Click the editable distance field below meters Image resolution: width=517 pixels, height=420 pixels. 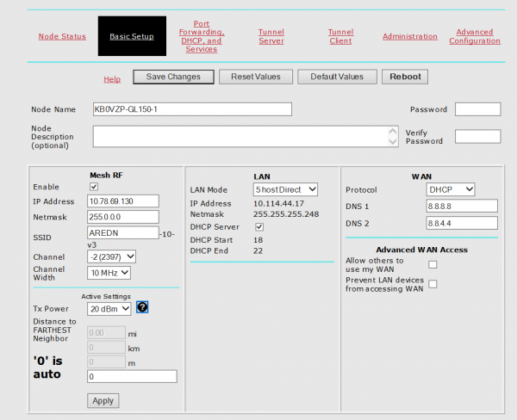click(132, 376)
